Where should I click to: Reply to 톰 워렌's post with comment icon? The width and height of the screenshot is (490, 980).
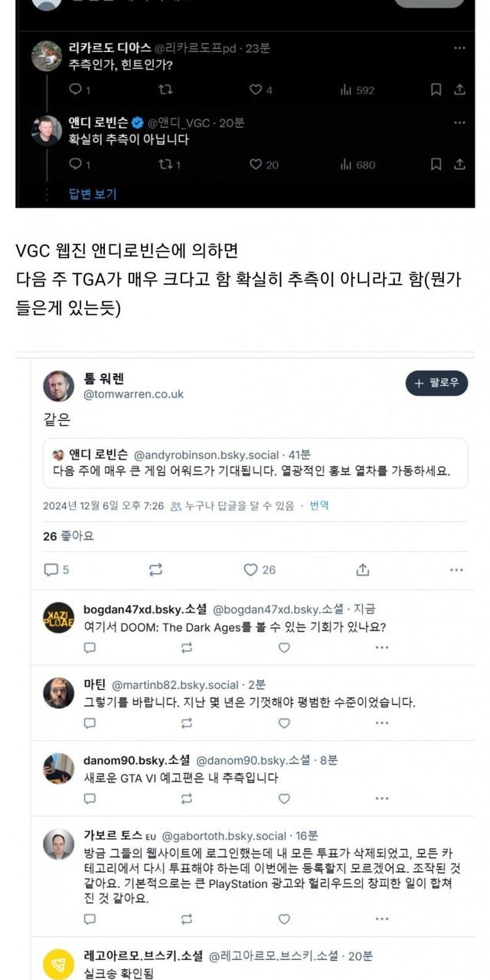click(x=51, y=570)
